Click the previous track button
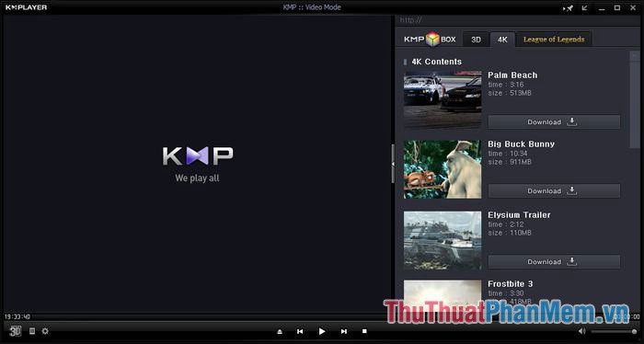 coord(300,331)
